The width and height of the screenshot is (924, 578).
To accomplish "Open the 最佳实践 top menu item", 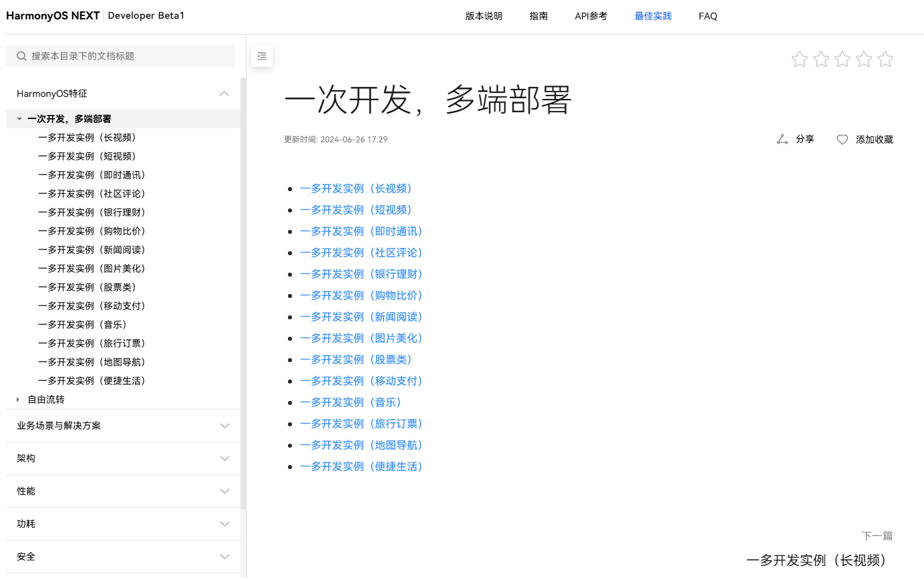I will (653, 16).
